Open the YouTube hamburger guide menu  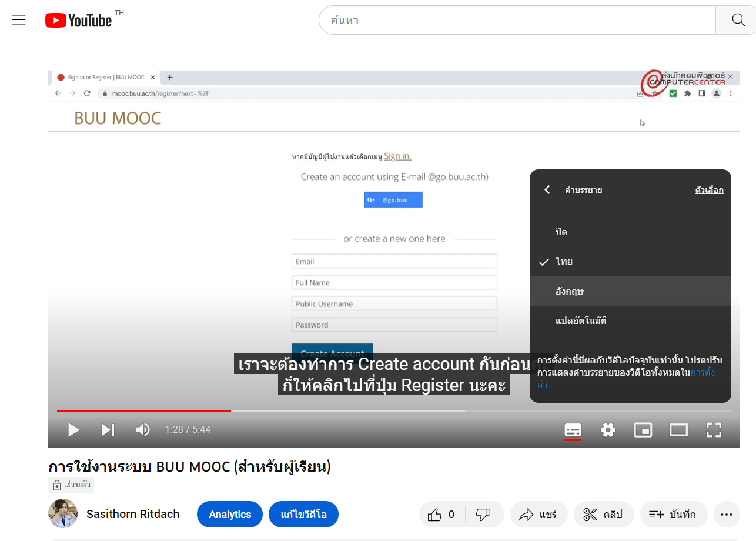19,20
